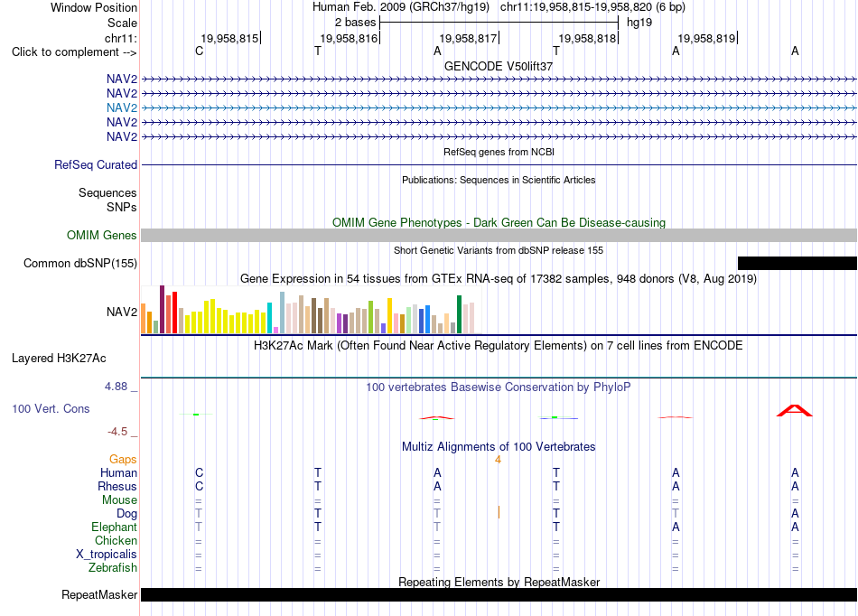
Task: Click the Scale track label
Action: (122, 23)
